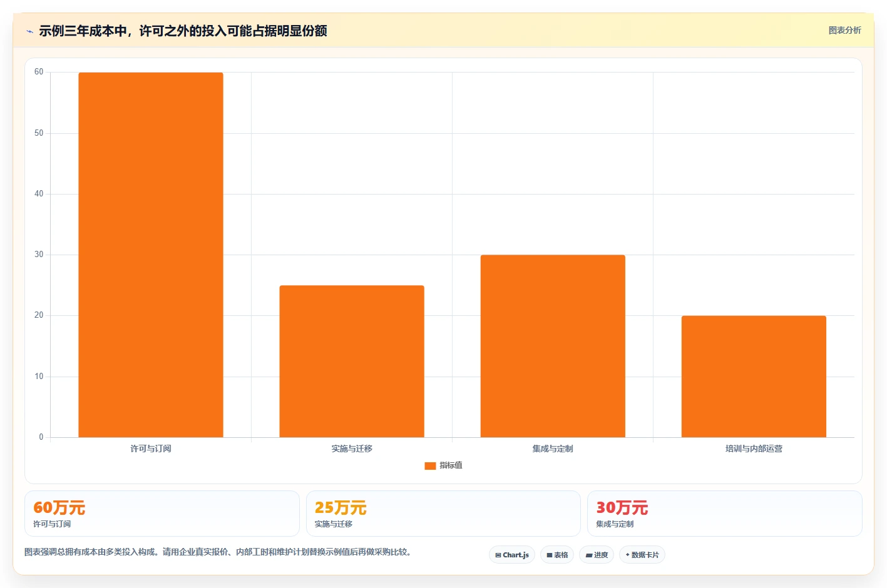Click the y-axis value 50
The height and width of the screenshot is (588, 887).
click(x=39, y=133)
